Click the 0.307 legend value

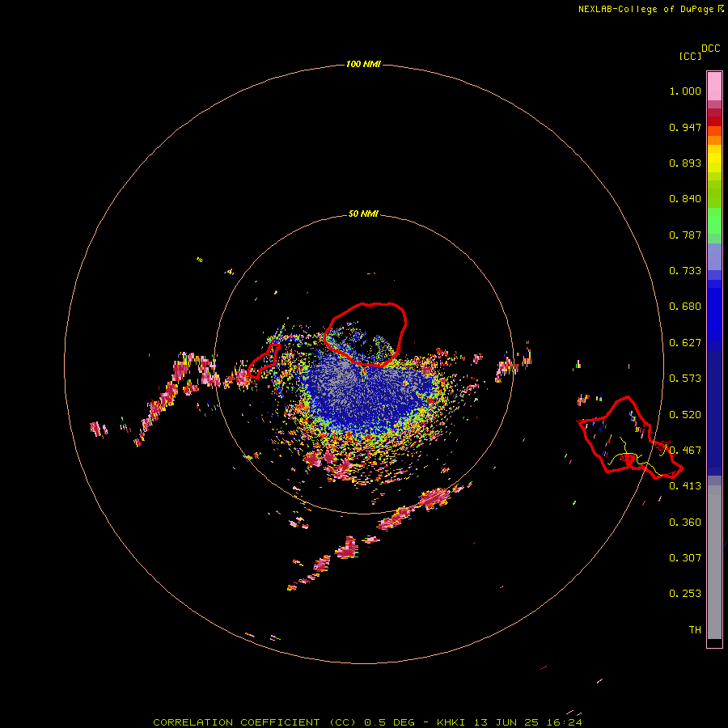685,557
